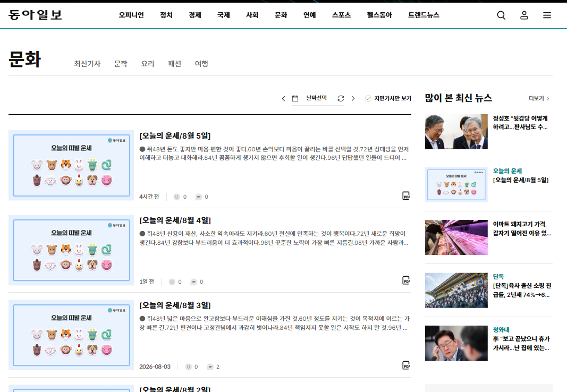Open article [오늘의 운세/8월 5일] headline
This screenshot has width=567, height=392.
(x=175, y=136)
